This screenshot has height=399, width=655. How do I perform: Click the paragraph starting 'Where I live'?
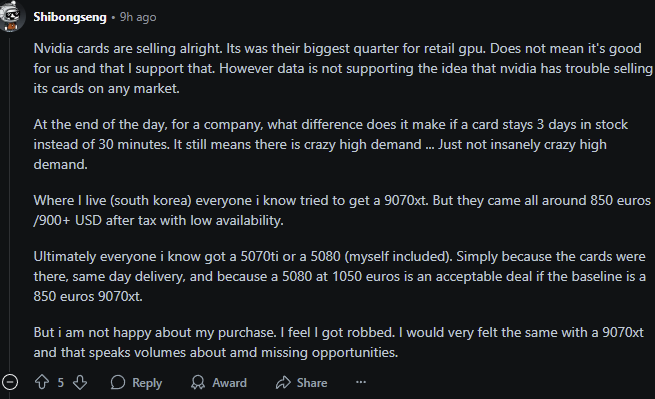point(342,210)
